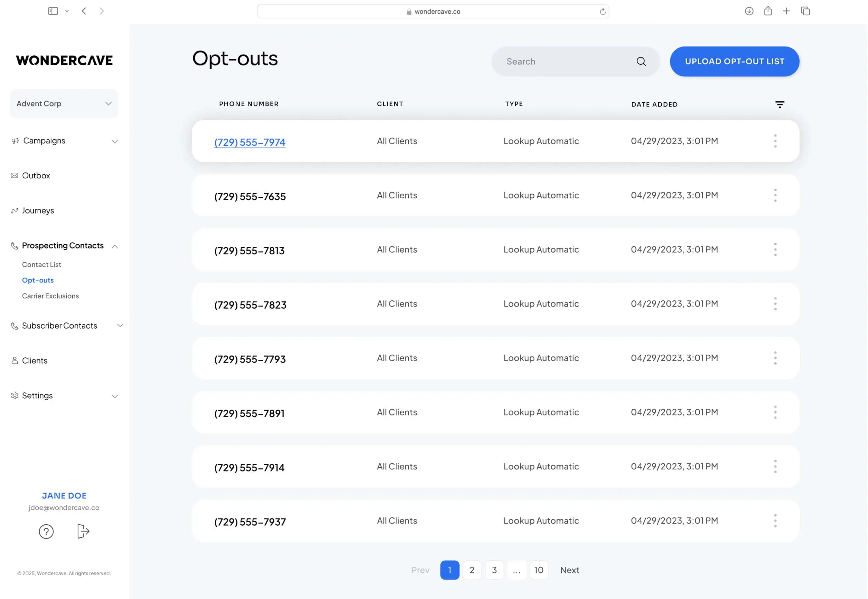This screenshot has height=599, width=868.
Task: Select the (729) 555-7635 phone number
Action: coord(250,197)
